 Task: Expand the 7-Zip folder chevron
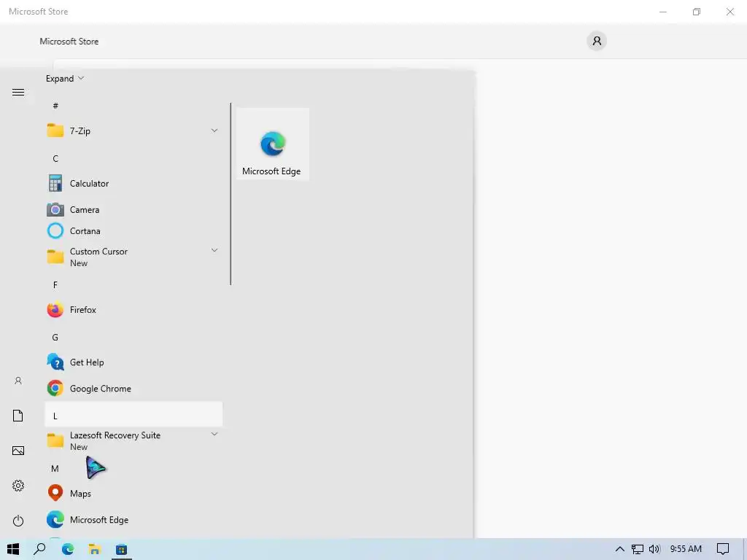214,131
